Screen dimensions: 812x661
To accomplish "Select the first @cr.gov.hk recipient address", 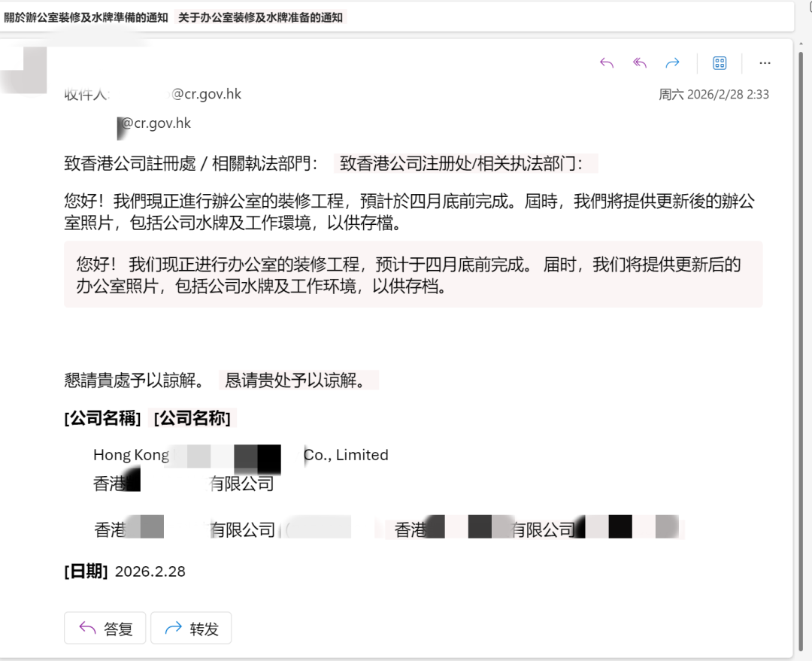I will pos(205,94).
